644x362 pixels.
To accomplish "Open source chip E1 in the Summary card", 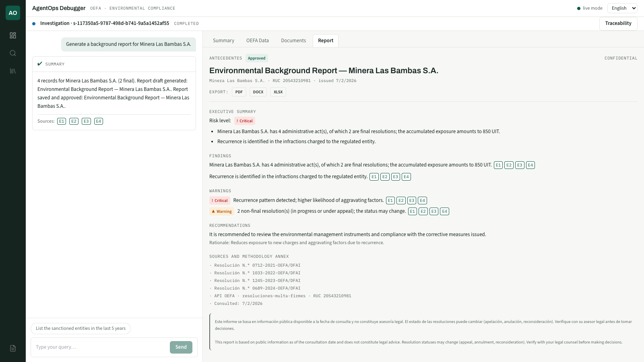I will [62, 121].
